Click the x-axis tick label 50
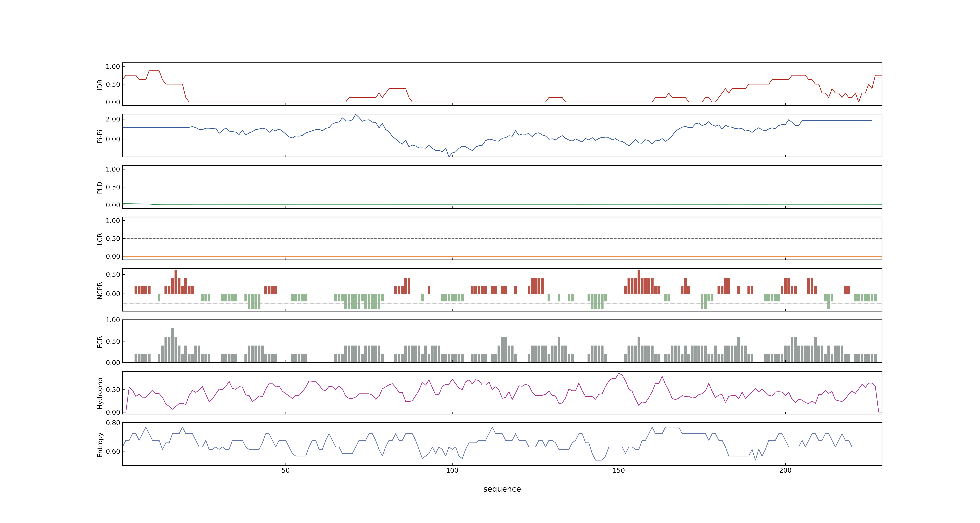 [285, 470]
